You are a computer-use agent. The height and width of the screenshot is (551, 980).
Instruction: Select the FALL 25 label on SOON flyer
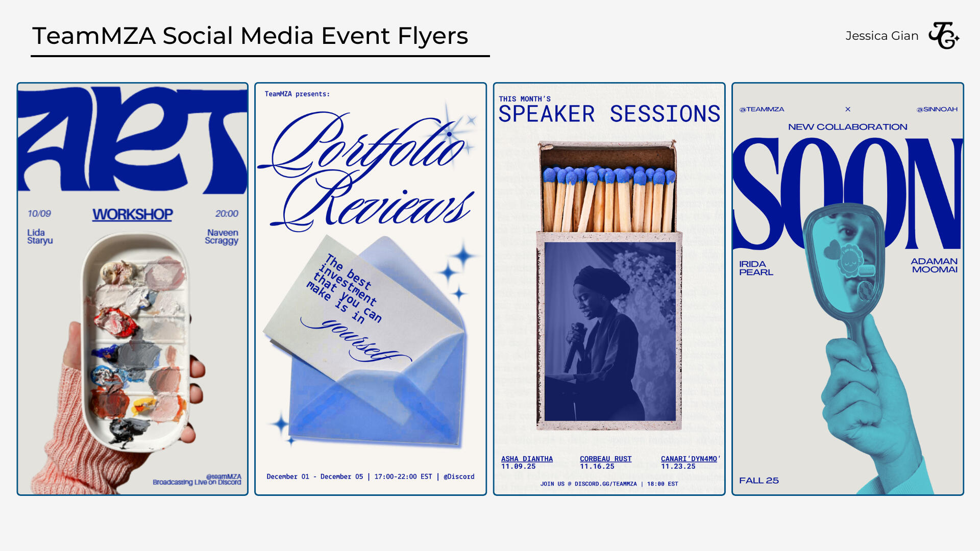(758, 480)
